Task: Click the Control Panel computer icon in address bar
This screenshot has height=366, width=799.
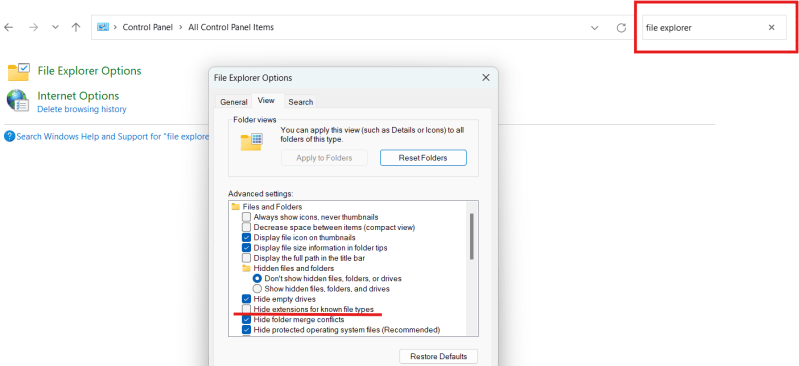Action: (x=103, y=28)
